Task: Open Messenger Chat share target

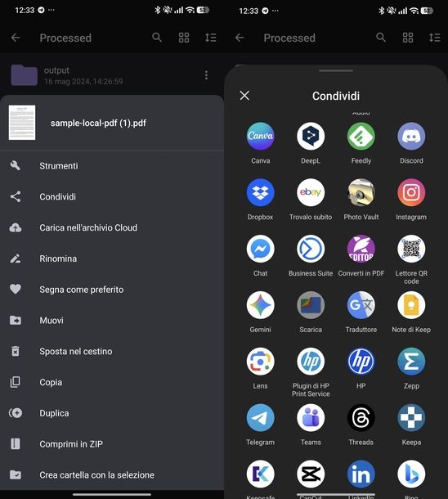Action: [x=261, y=249]
